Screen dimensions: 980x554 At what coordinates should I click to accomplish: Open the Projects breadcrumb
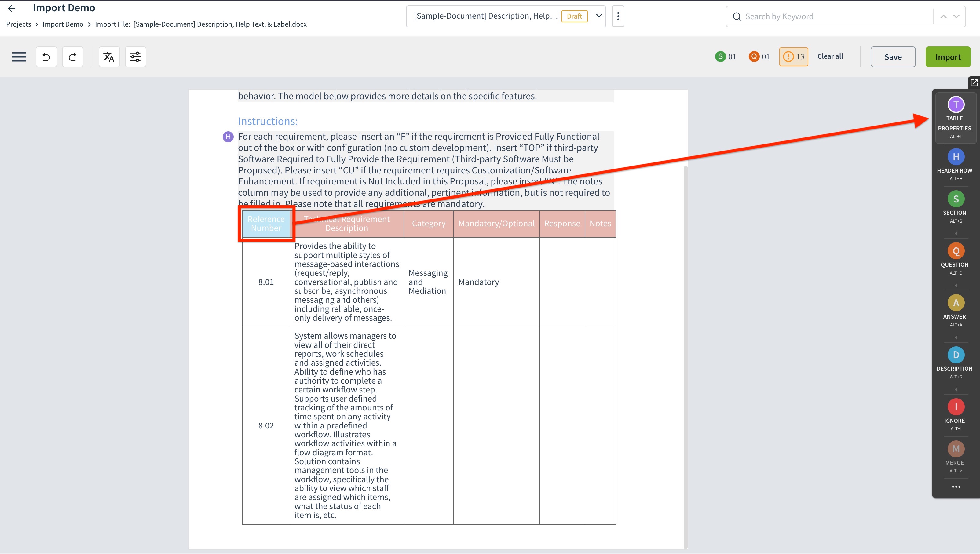pos(19,24)
